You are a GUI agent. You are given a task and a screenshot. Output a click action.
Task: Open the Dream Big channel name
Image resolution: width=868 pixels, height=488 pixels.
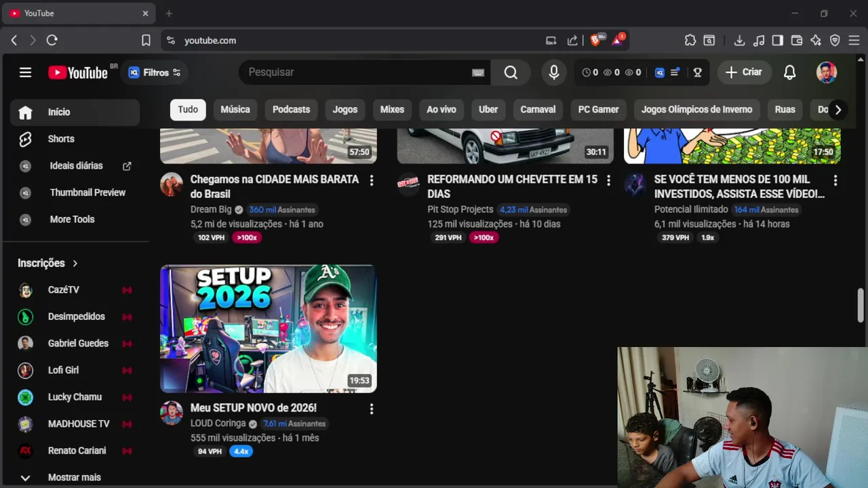tap(211, 209)
